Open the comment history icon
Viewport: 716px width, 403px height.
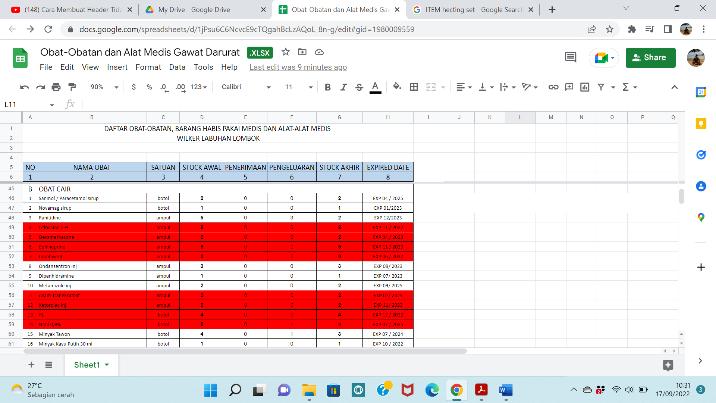[570, 57]
